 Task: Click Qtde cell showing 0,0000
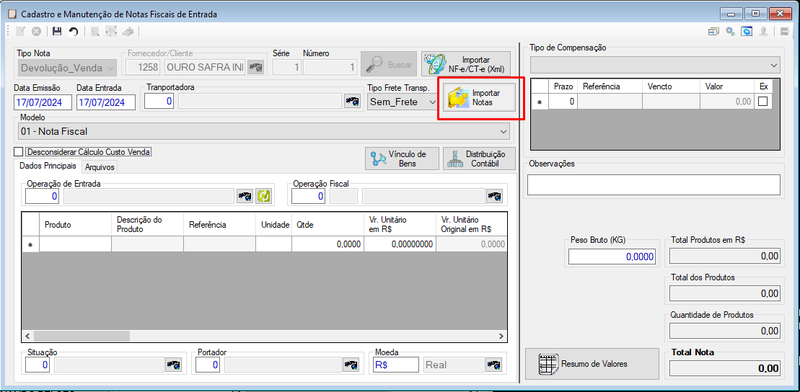pos(328,244)
